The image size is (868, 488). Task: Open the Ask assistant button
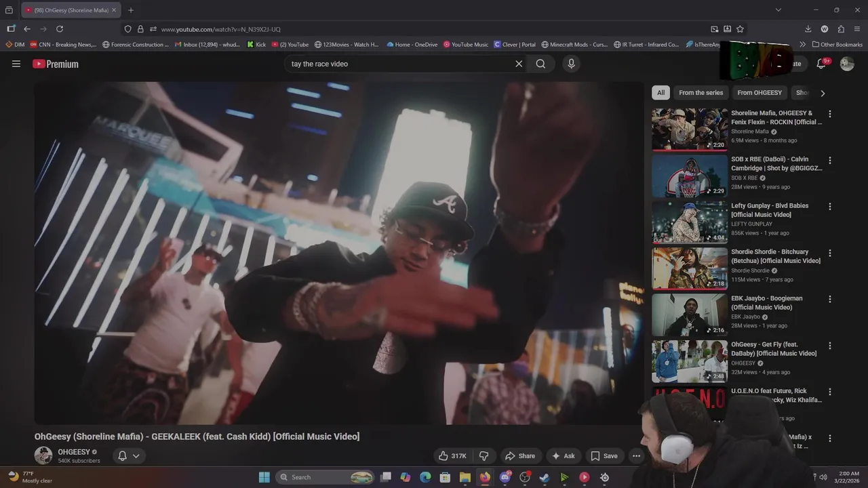point(564,456)
